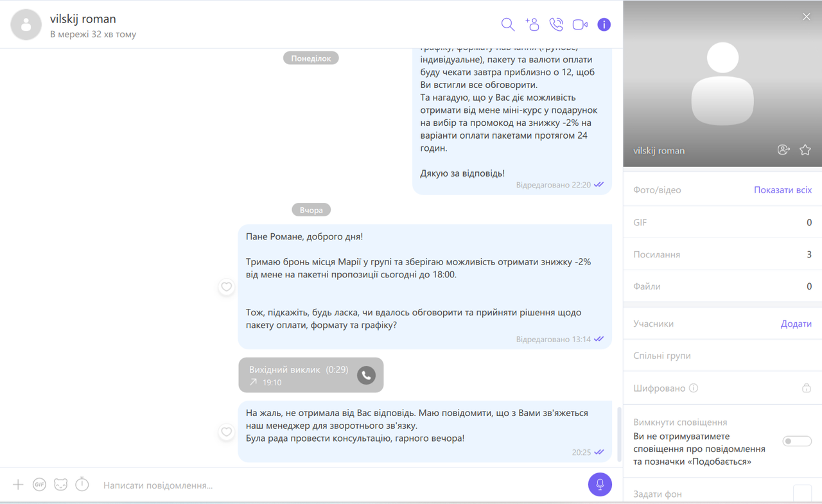This screenshot has width=822, height=504.
Task: Click 'Відредаговано 13:14' timestamp
Action: [553, 339]
